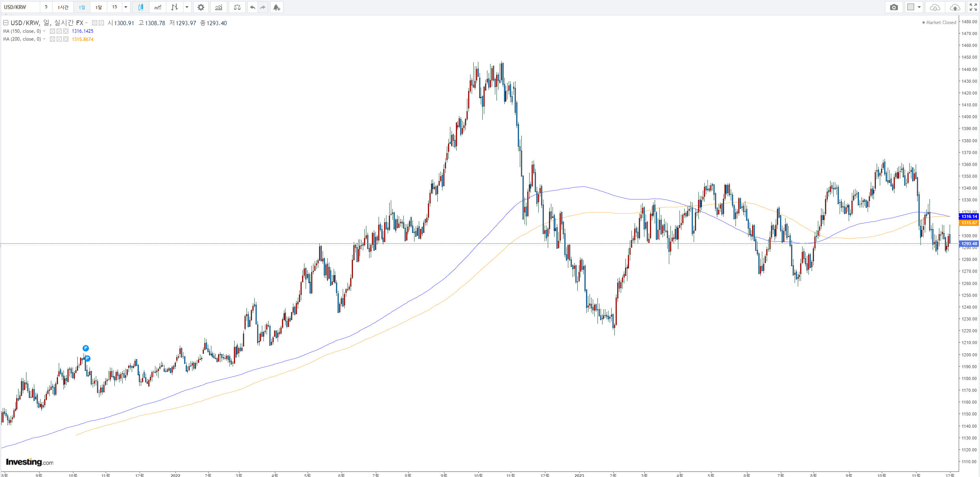Click the undo arrow icon

coord(252,7)
